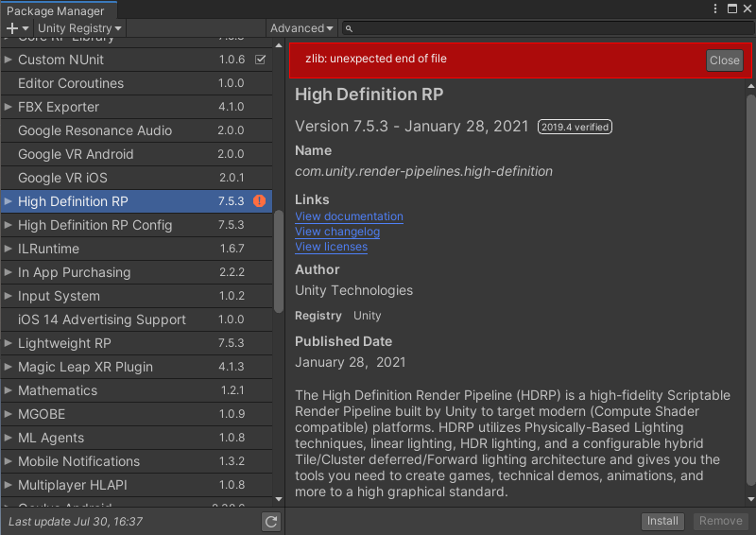Expand the Mobile Notifications arrow
The width and height of the screenshot is (756, 535).
coord(8,461)
